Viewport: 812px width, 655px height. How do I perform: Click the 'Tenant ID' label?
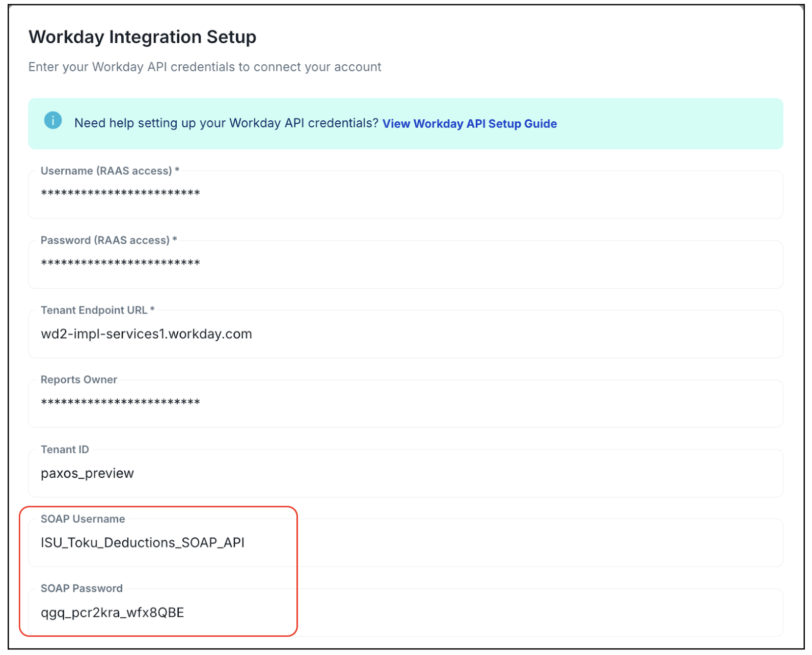click(65, 449)
